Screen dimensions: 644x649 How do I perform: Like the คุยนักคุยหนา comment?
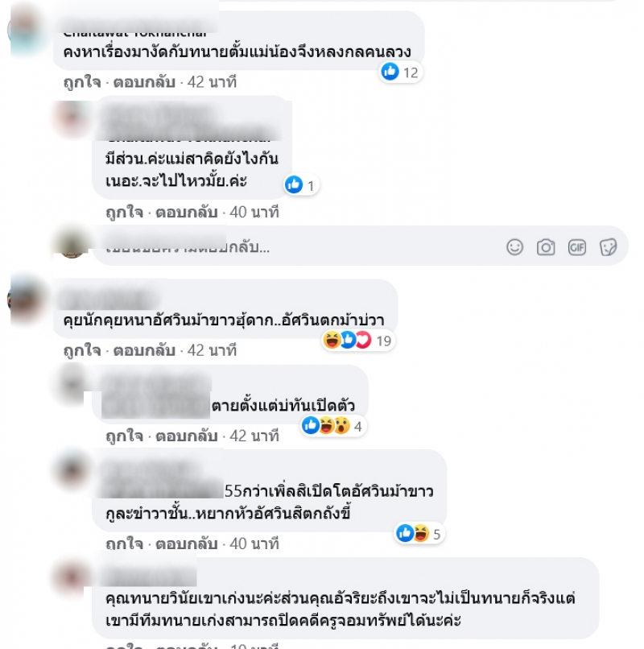(82, 350)
